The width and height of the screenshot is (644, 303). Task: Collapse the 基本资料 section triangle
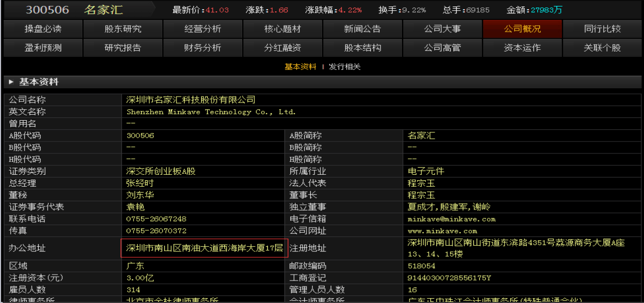pyautogui.click(x=11, y=83)
